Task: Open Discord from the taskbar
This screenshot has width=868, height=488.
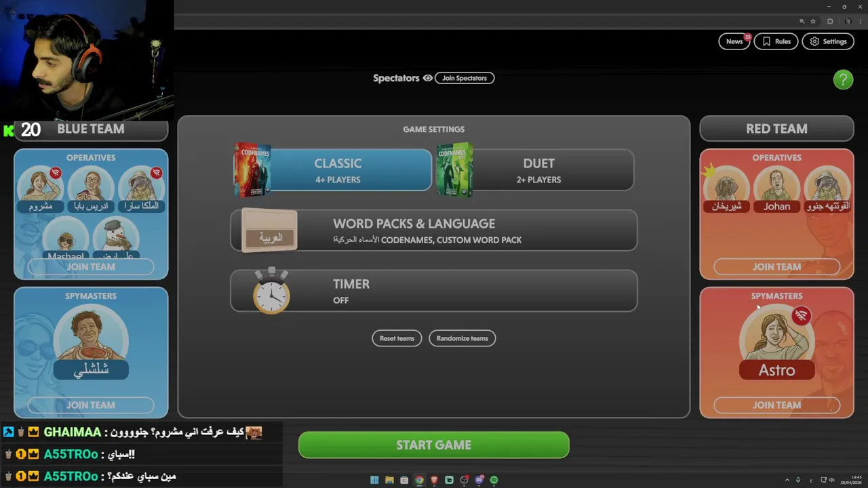Action: [x=479, y=480]
